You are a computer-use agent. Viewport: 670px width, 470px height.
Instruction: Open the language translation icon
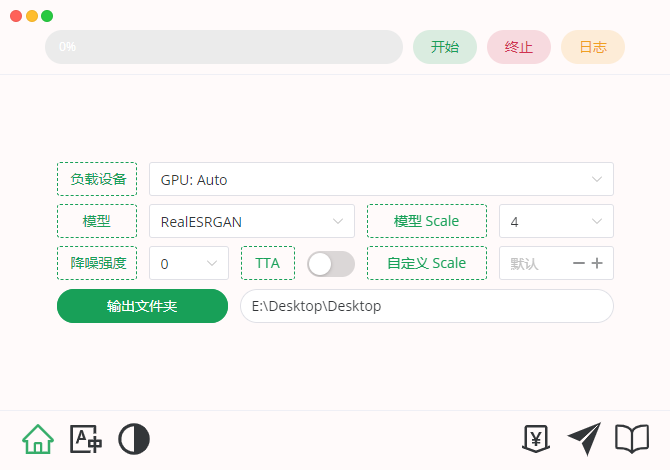pos(86,439)
